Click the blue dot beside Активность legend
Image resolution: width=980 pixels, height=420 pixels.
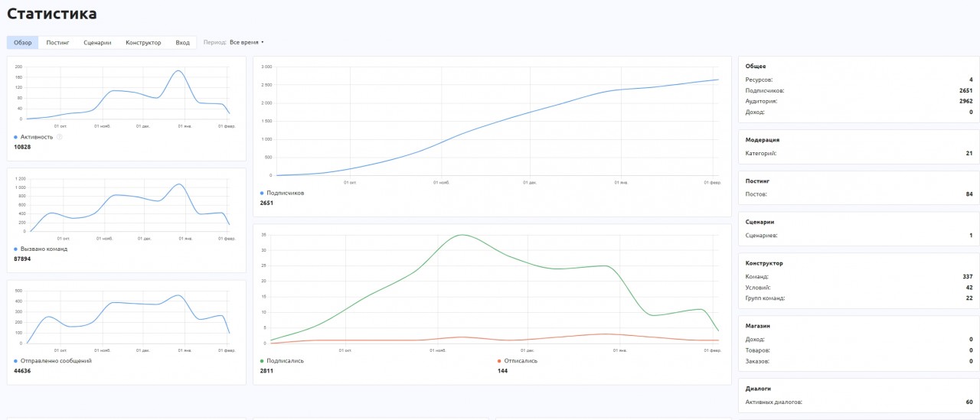point(16,137)
